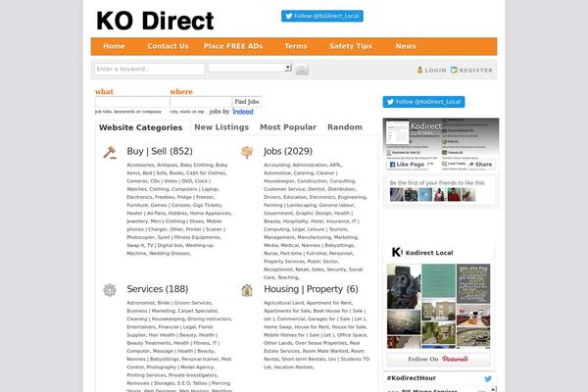Open the search category dropdown

(250, 68)
